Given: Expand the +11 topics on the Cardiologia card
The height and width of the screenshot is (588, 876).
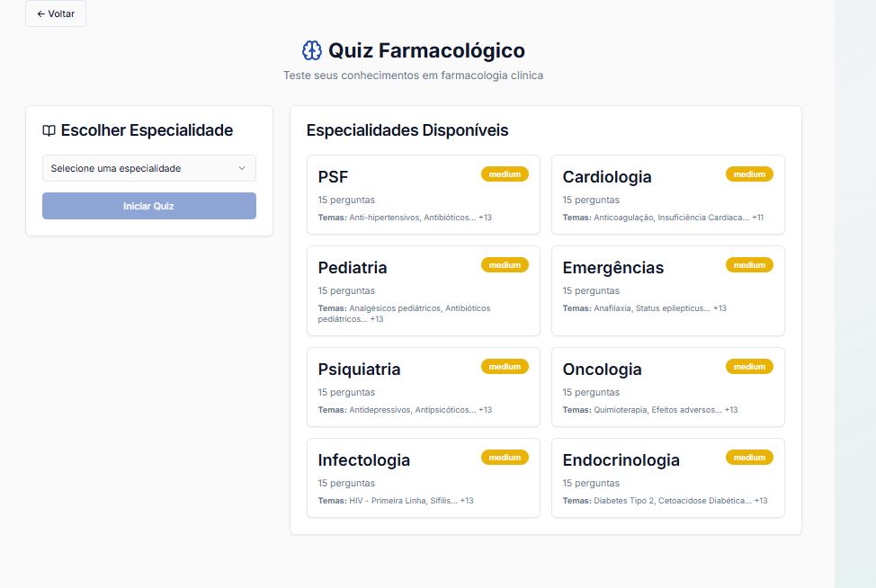Looking at the screenshot, I should pos(758,217).
